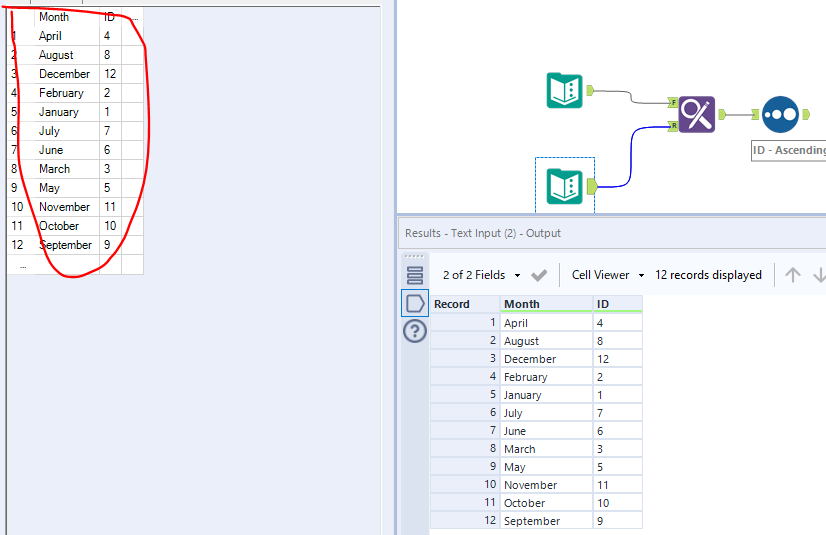Viewport: 826px width, 535px height.
Task: Select the August cell in Results table
Action: point(546,341)
